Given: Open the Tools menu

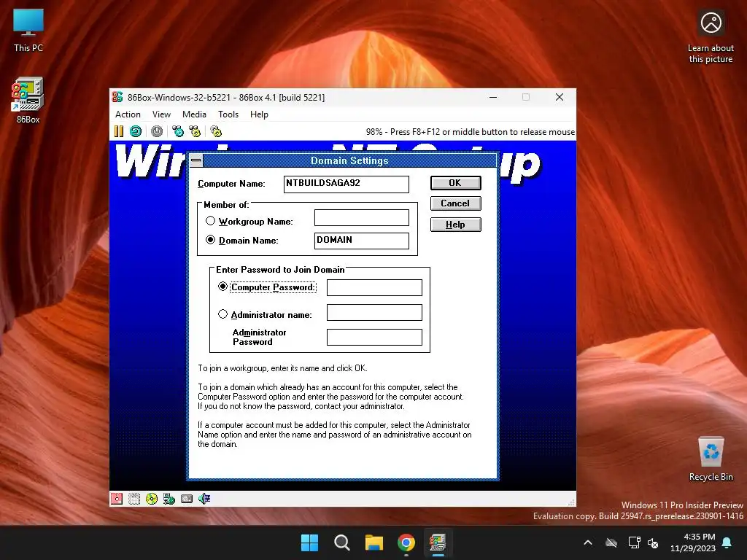Looking at the screenshot, I should [228, 114].
